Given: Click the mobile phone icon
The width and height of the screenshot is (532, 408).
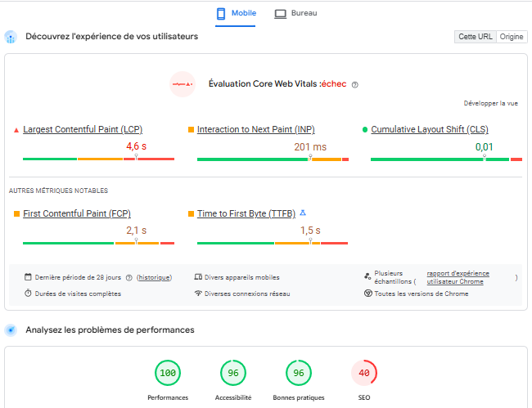Looking at the screenshot, I should pos(220,14).
